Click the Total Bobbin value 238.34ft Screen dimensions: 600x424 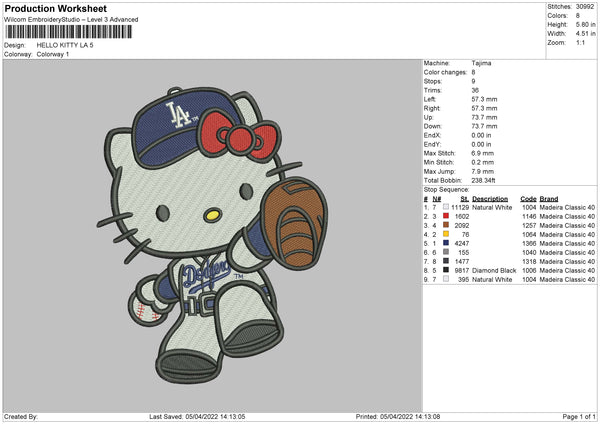coord(483,180)
